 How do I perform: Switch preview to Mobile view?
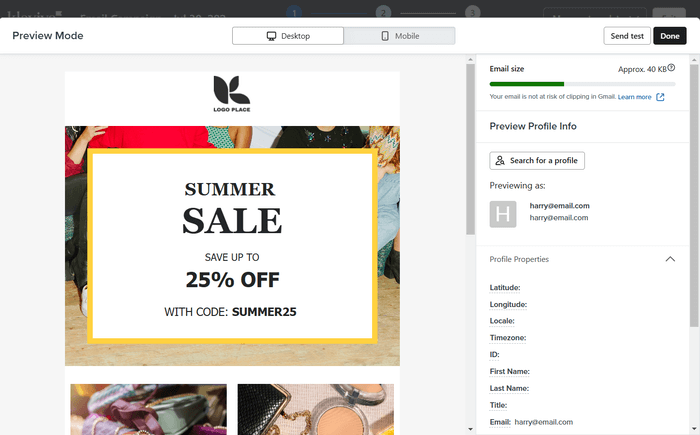tap(400, 36)
